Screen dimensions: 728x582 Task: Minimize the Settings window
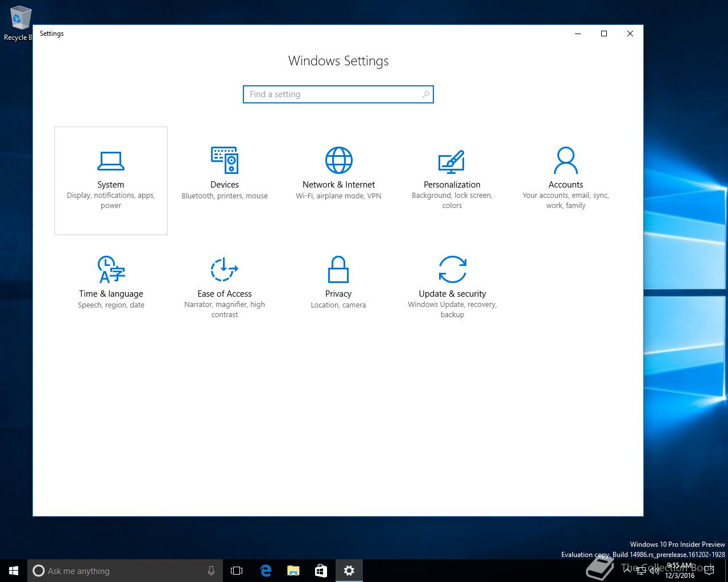coord(578,34)
